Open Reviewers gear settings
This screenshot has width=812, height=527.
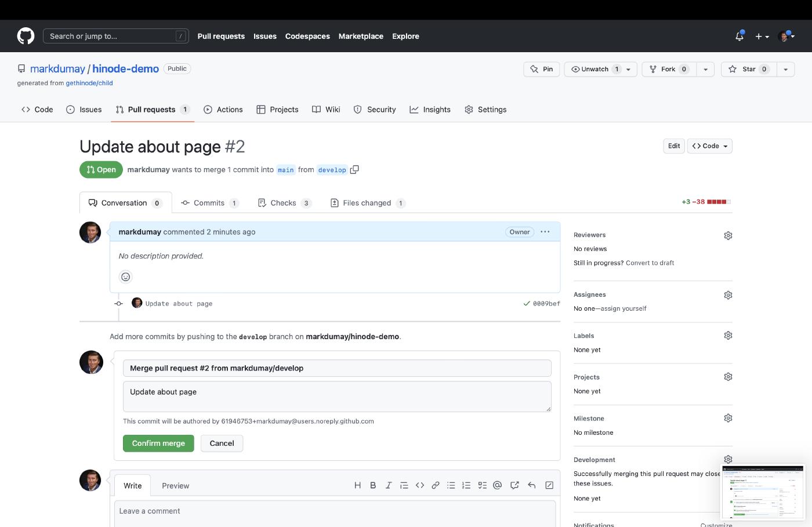pyautogui.click(x=728, y=235)
